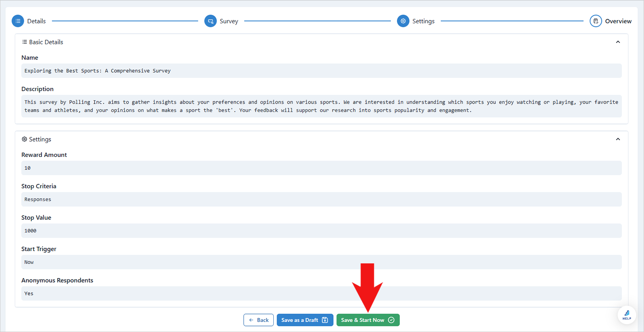Click the Anonymous Respondents Yes field
644x332 pixels.
[x=322, y=293]
